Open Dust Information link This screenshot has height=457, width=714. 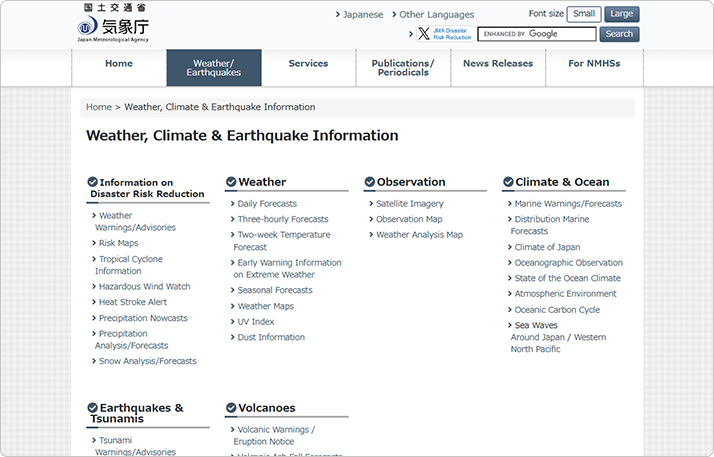[271, 337]
